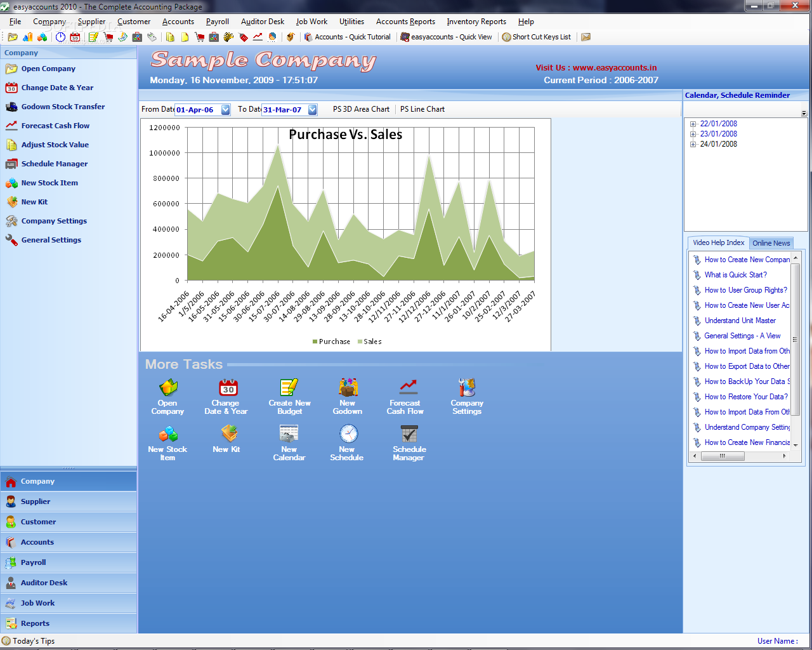The width and height of the screenshot is (812, 650).
Task: Open the Inventory Reports menu
Action: pos(476,22)
